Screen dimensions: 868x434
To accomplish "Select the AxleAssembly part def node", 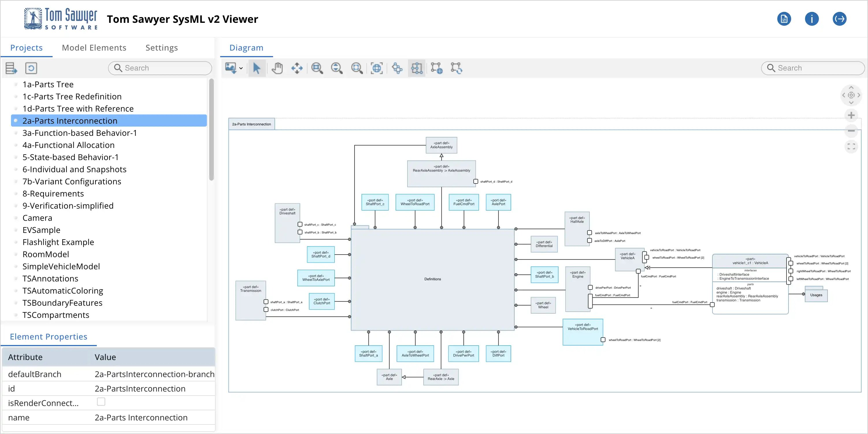I will [x=442, y=145].
